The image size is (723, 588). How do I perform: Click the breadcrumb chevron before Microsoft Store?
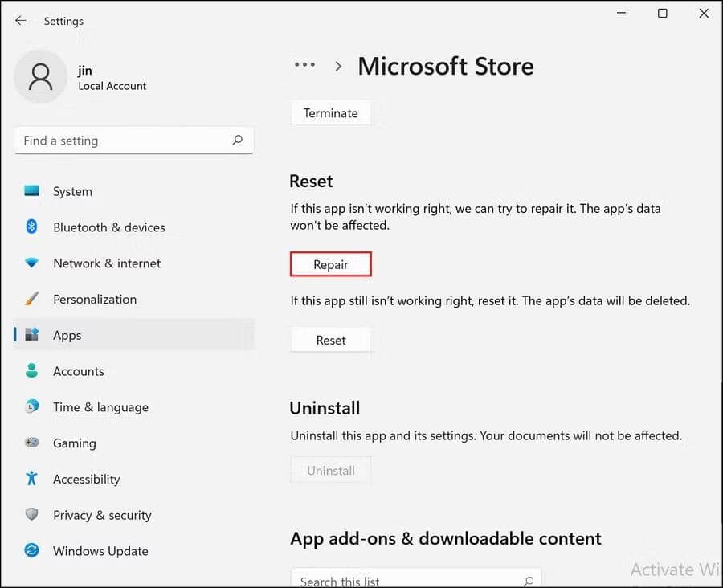coord(338,67)
